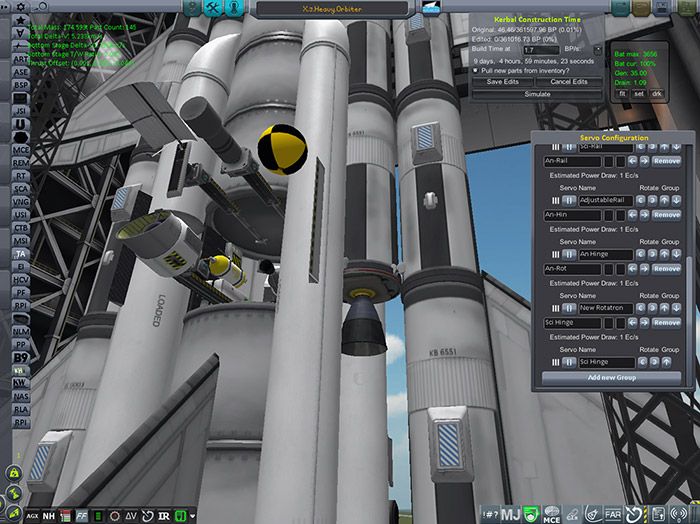700x524 pixels.
Task: Open the CTB parts category
Action: point(21,228)
